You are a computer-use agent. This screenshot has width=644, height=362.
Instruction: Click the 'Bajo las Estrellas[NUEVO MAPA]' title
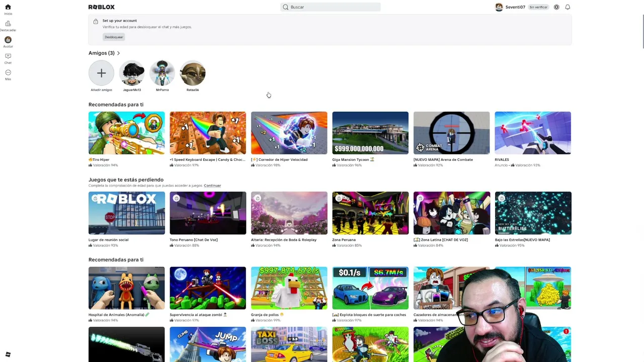(522, 240)
